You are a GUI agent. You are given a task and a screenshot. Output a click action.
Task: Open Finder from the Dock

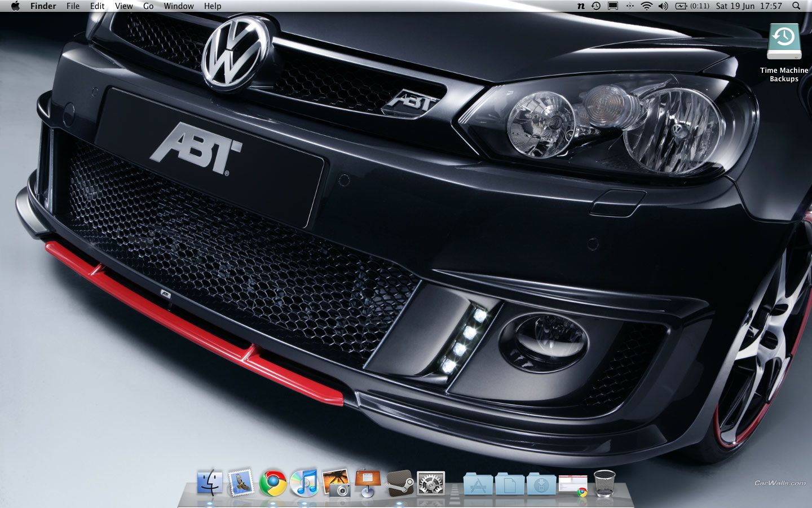(x=210, y=483)
